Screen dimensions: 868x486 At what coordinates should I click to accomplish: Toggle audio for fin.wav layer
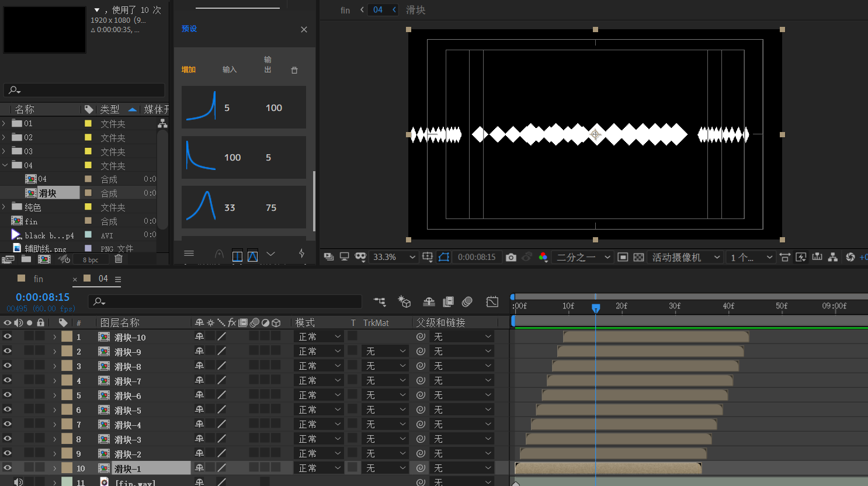point(19,482)
